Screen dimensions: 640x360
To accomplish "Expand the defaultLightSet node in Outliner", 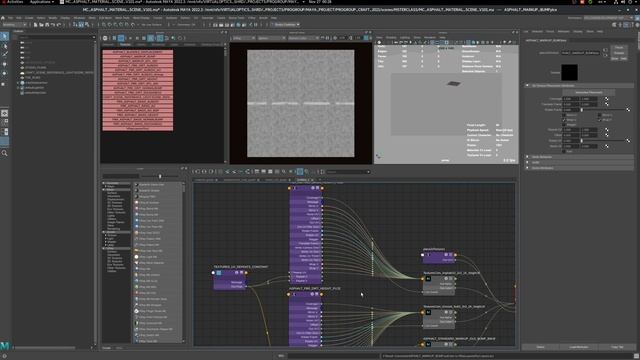I will (18, 88).
